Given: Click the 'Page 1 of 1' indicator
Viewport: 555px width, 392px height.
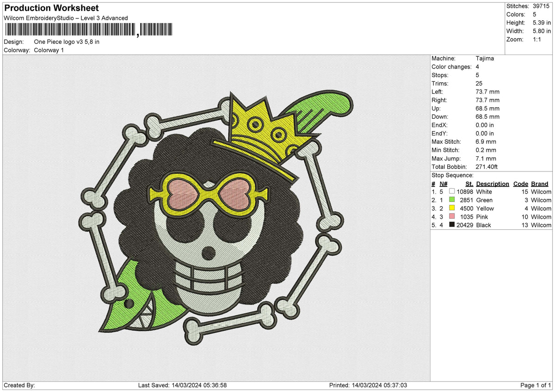Looking at the screenshot, I should tap(536, 386).
